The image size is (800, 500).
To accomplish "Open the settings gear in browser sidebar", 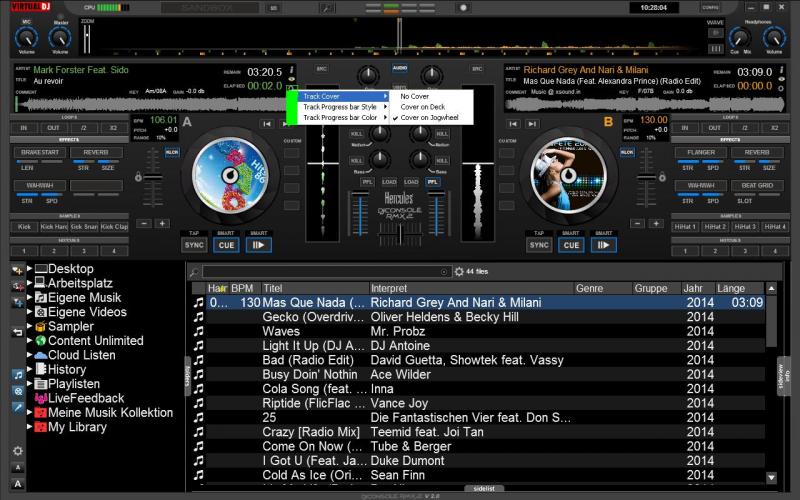I will (18, 451).
